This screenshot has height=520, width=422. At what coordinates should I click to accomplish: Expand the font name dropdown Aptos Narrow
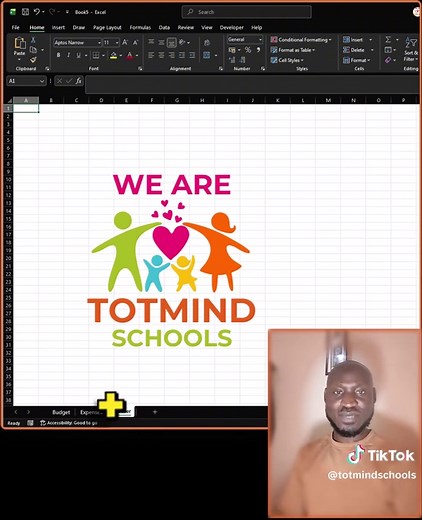point(99,43)
